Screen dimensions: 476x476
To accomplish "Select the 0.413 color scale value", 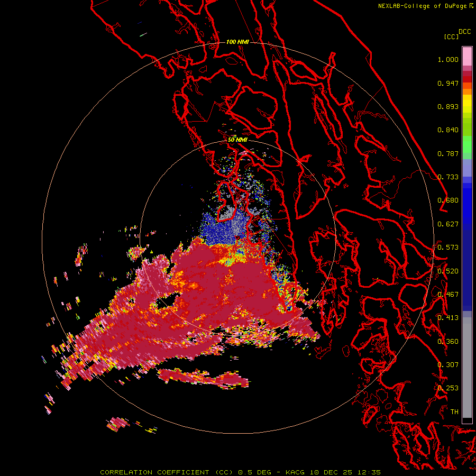I will (448, 318).
